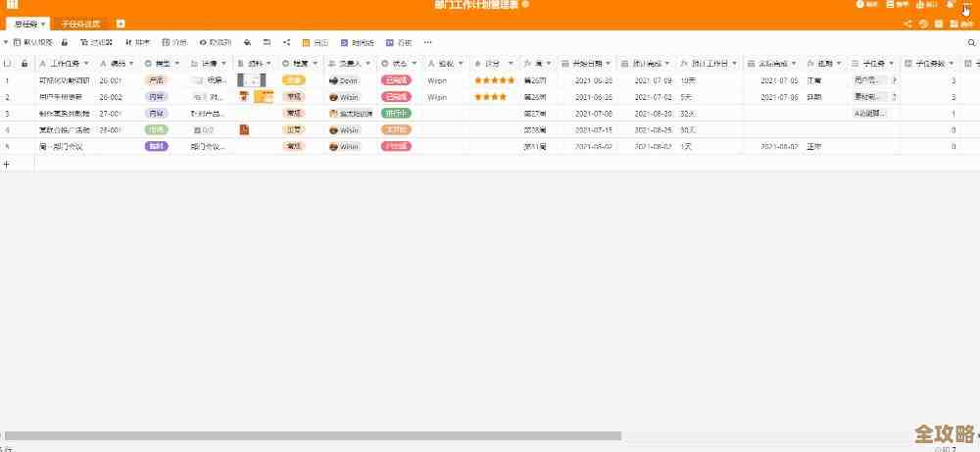The width and height of the screenshot is (980, 452).
Task: Open the calendar view icon in toolbar
Action: [306, 42]
